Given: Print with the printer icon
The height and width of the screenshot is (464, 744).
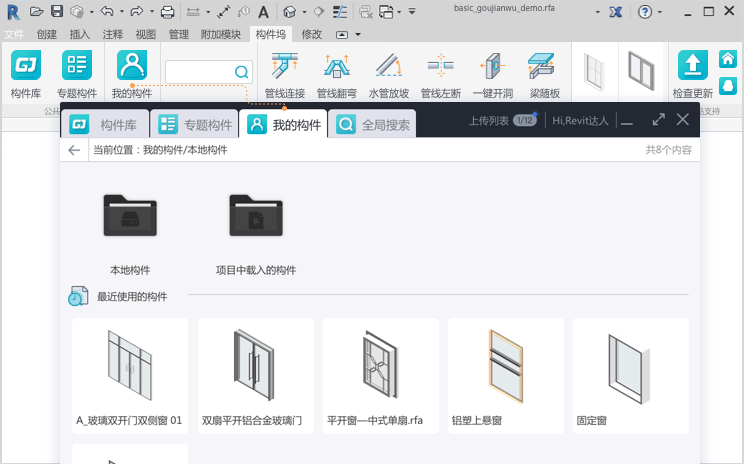Looking at the screenshot, I should point(167,12).
